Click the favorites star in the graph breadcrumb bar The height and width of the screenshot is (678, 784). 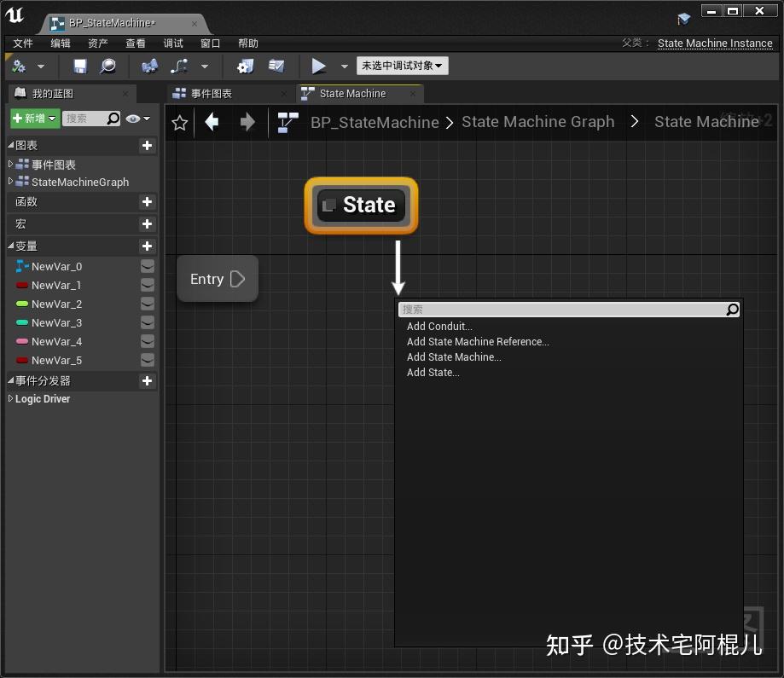click(179, 122)
